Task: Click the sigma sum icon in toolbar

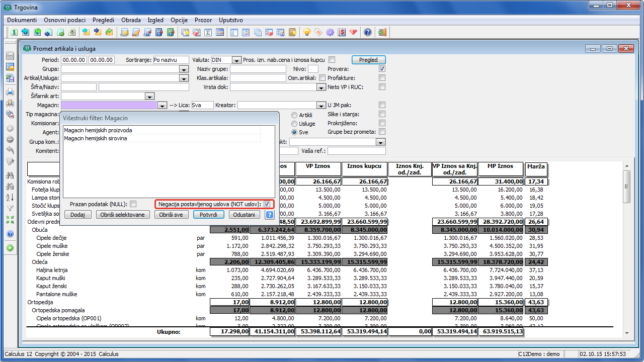Action: pyautogui.click(x=208, y=33)
